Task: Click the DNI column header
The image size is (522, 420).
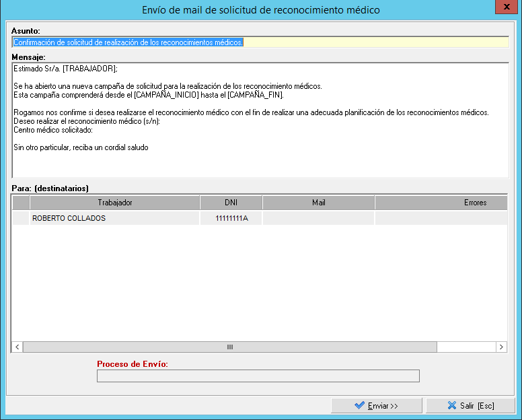Action: 231,203
